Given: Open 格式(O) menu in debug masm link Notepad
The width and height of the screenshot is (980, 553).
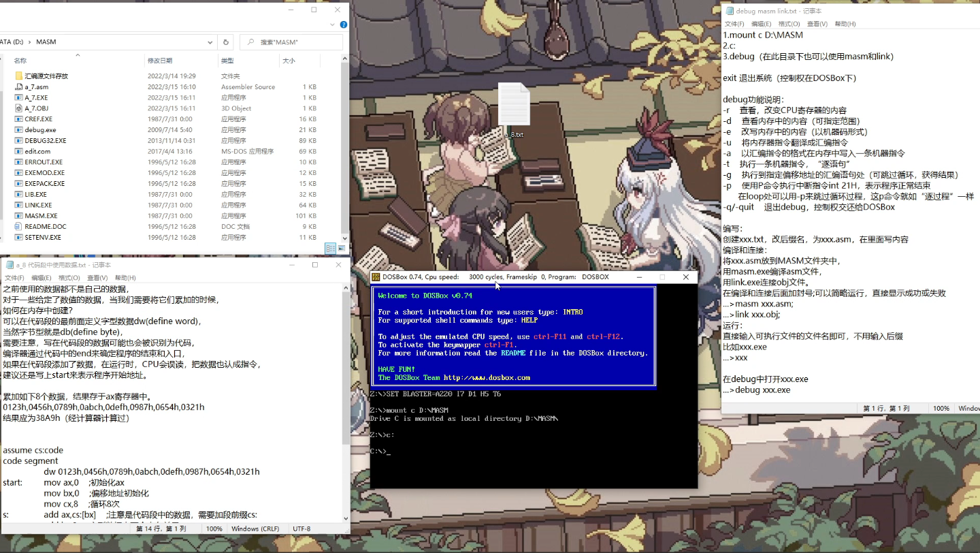Looking at the screenshot, I should 789,24.
